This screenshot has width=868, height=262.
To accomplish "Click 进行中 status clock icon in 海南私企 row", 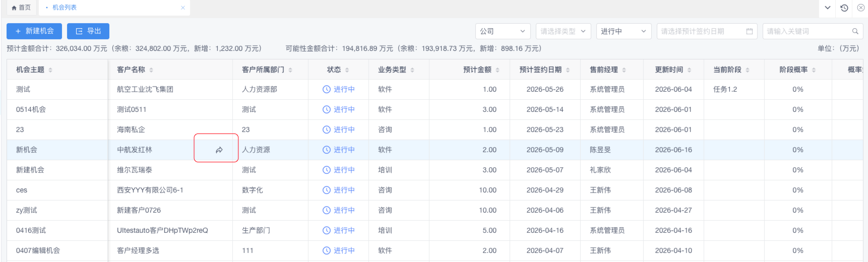I will [327, 129].
